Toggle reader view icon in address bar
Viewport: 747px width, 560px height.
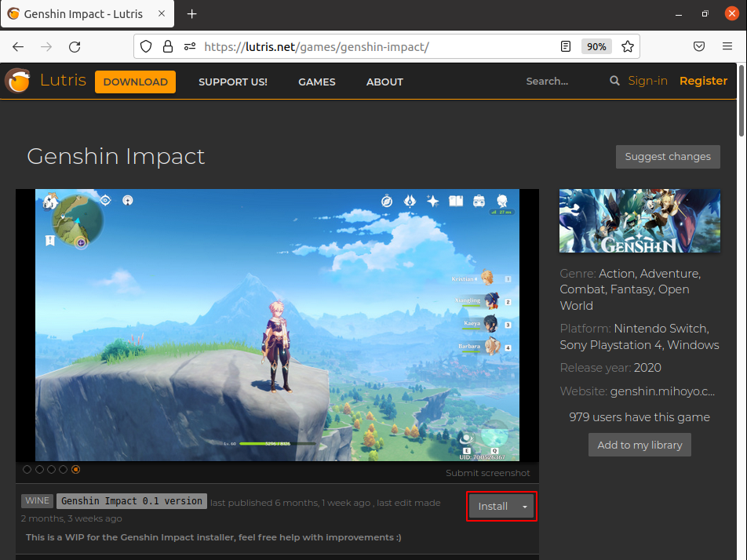click(x=566, y=47)
